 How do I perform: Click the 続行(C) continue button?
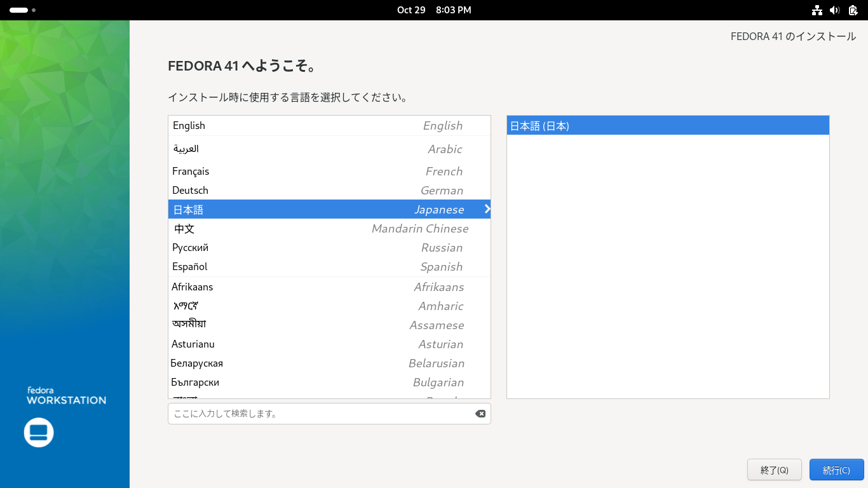836,470
